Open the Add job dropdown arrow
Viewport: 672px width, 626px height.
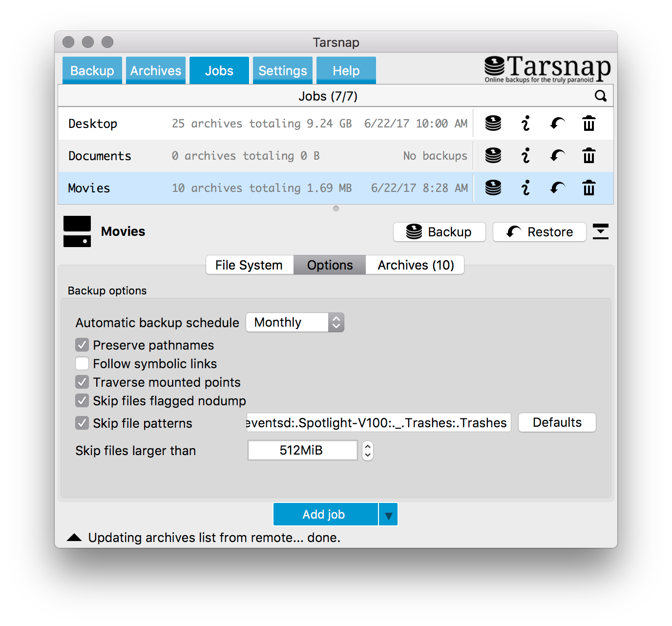tap(389, 515)
